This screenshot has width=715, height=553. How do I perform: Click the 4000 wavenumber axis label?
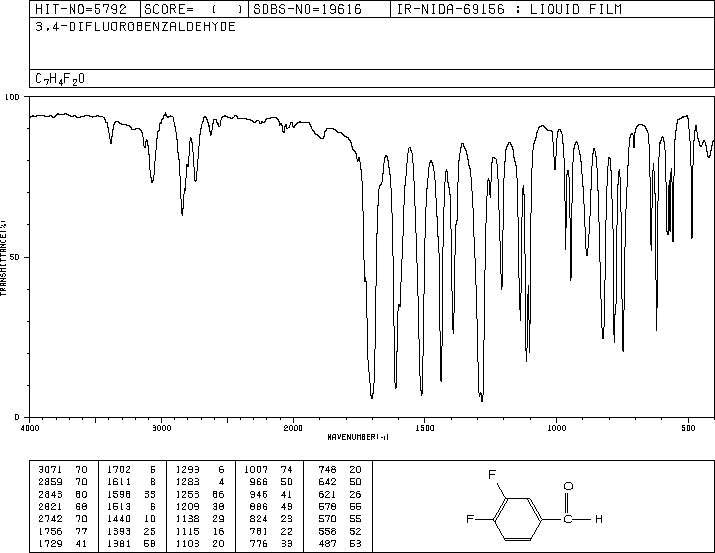30,428
